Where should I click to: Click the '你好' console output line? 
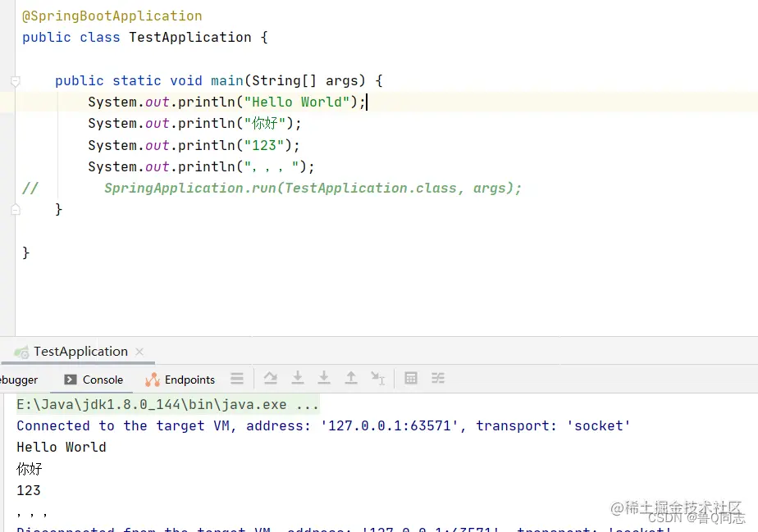point(30,469)
